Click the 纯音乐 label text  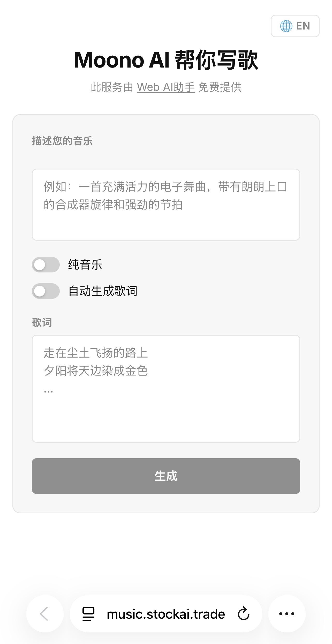coord(85,265)
